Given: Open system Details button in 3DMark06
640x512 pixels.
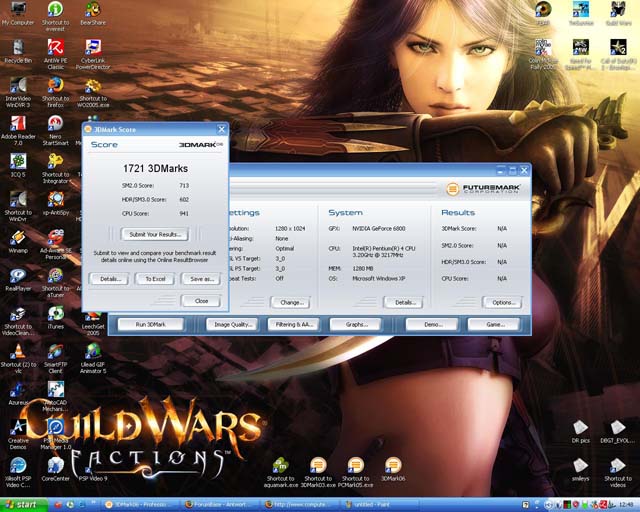Looking at the screenshot, I should coord(404,303).
